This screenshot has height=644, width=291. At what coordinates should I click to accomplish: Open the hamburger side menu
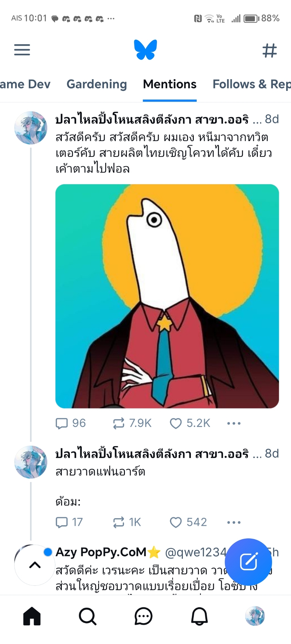click(x=22, y=50)
